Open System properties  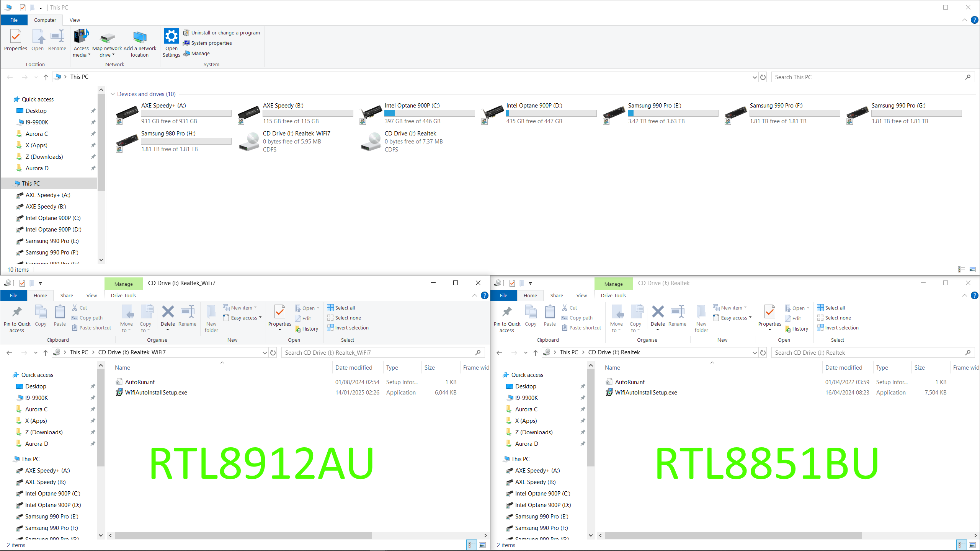click(x=207, y=43)
